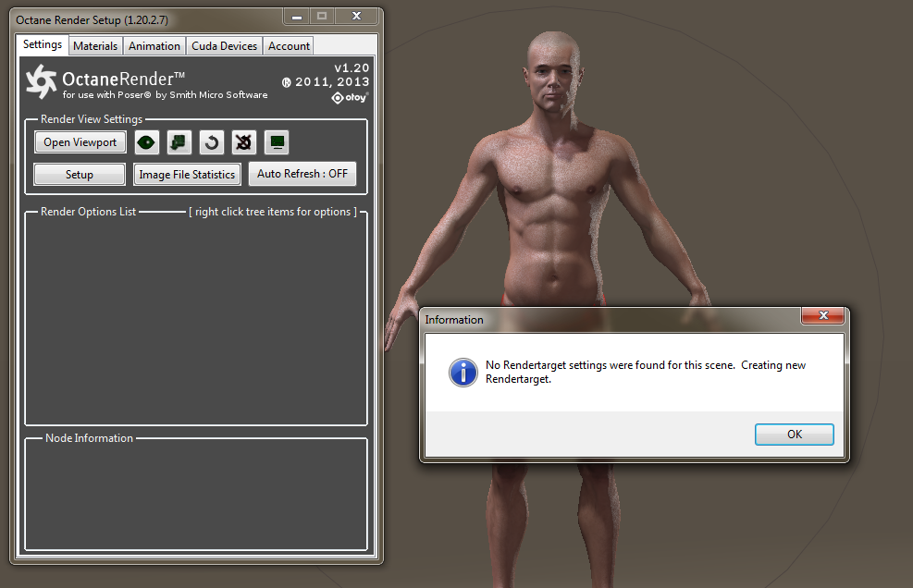Click the Octane Render Setup title text

click(x=92, y=20)
